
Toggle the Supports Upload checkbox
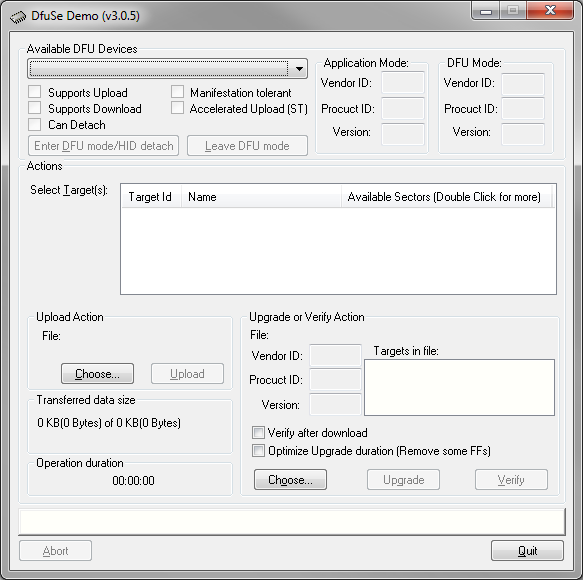coord(35,92)
